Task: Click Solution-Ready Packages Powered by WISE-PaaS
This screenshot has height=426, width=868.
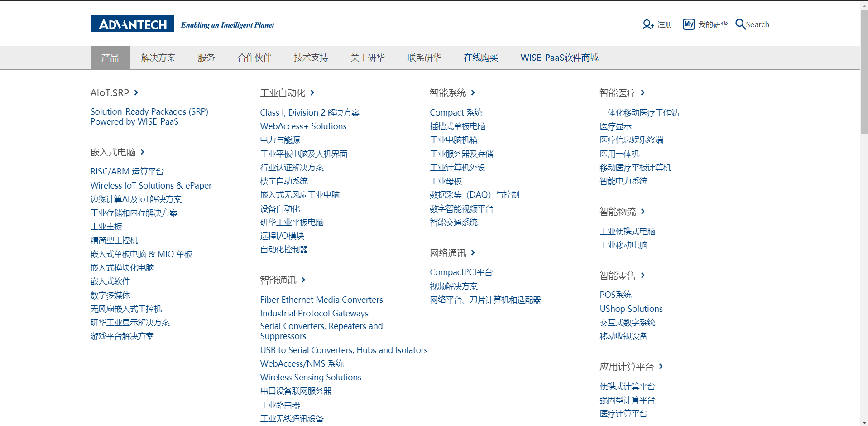Action: 149,116
